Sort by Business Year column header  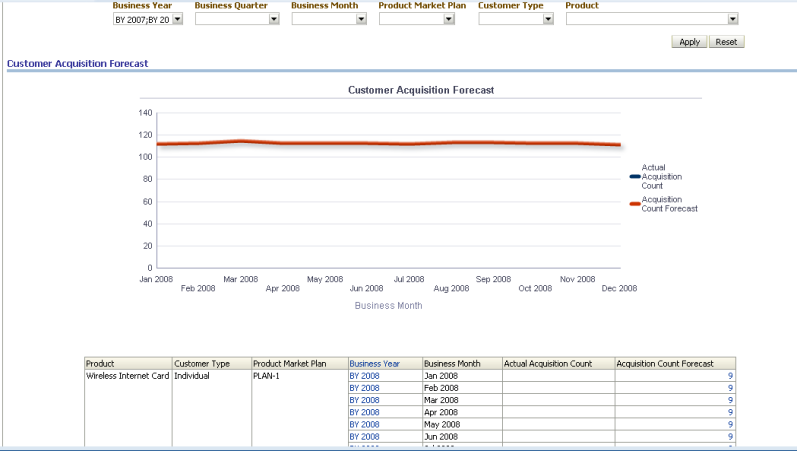(375, 364)
